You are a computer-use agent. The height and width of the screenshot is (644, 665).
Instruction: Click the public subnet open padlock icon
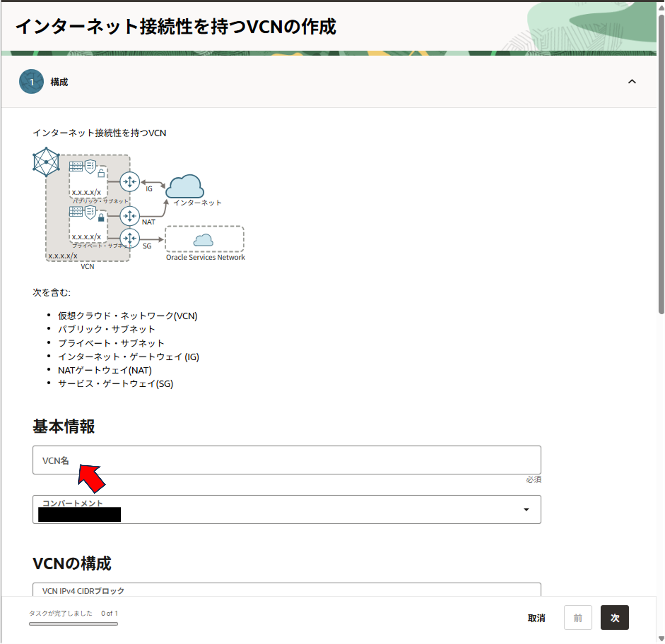(x=101, y=173)
